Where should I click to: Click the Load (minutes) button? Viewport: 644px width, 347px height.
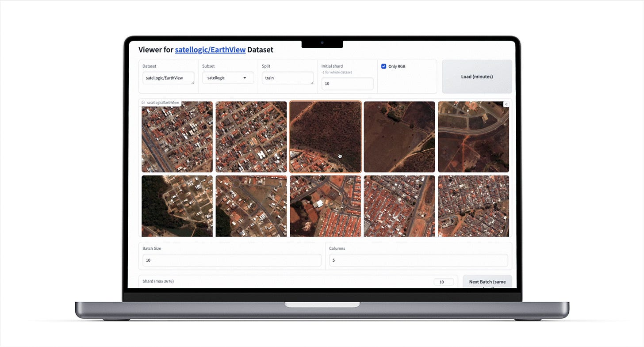pyautogui.click(x=477, y=76)
